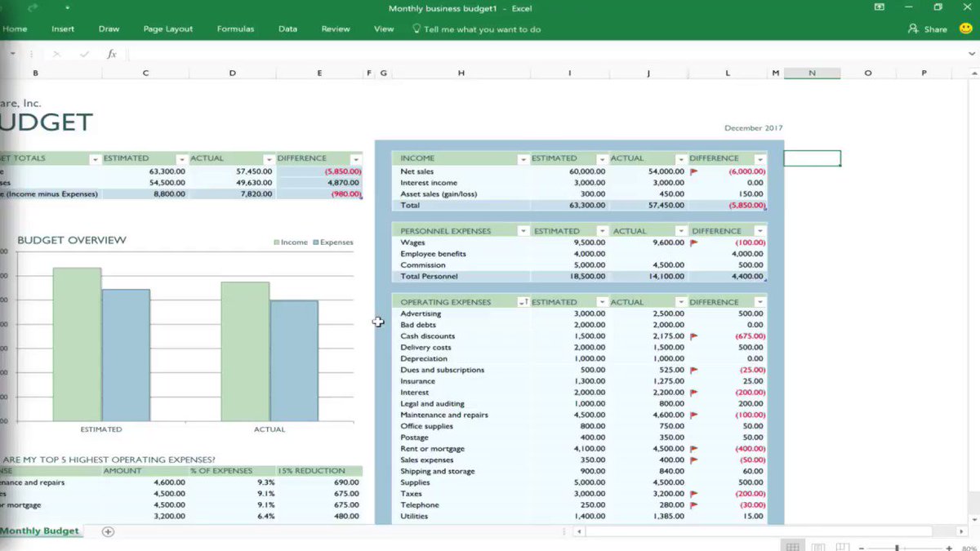Screen dimensions: 980x551
Task: Click the Insert Function fx icon
Action: coord(112,54)
